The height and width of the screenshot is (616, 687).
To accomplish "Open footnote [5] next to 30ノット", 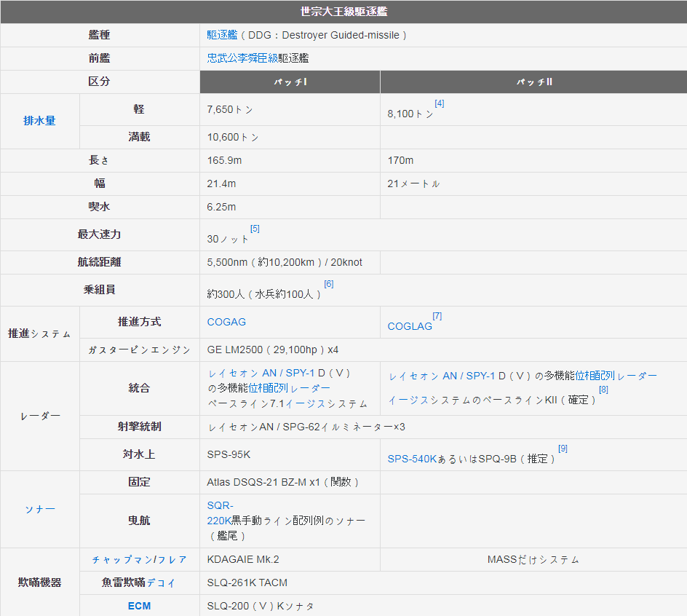I will [x=255, y=229].
